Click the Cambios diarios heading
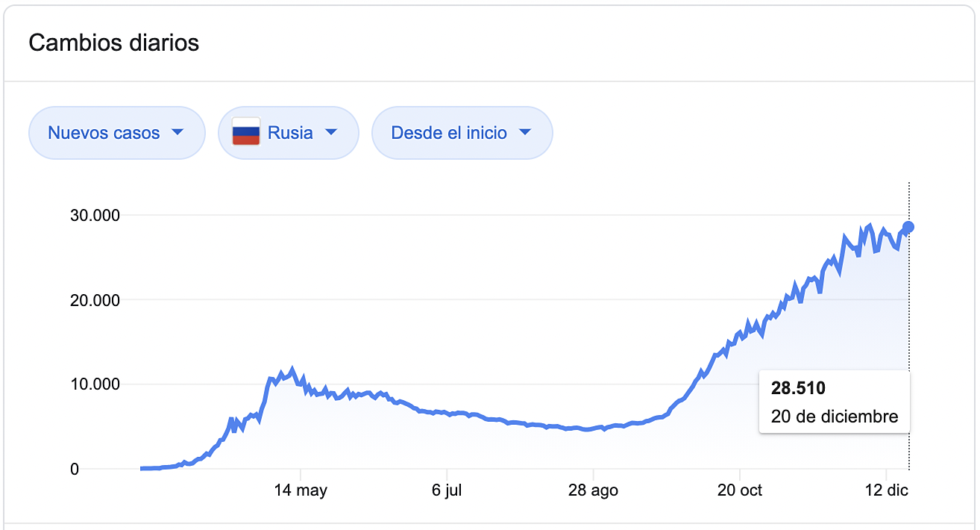The image size is (980, 530). tap(113, 43)
